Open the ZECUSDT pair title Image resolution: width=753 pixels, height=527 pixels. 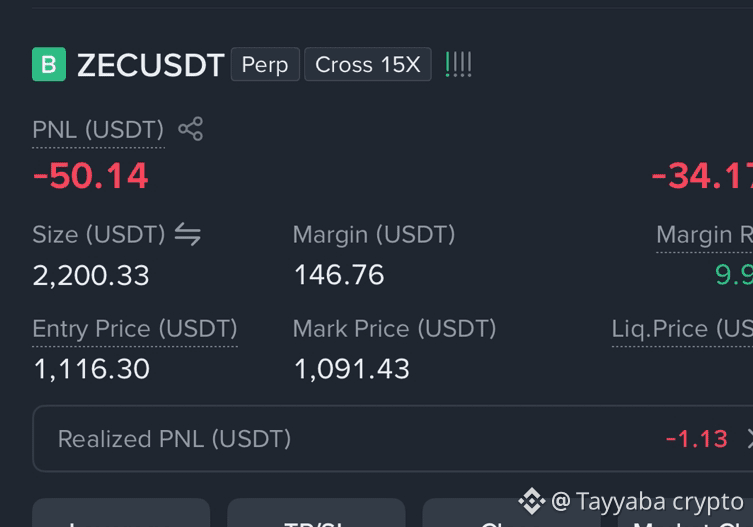[x=150, y=65]
